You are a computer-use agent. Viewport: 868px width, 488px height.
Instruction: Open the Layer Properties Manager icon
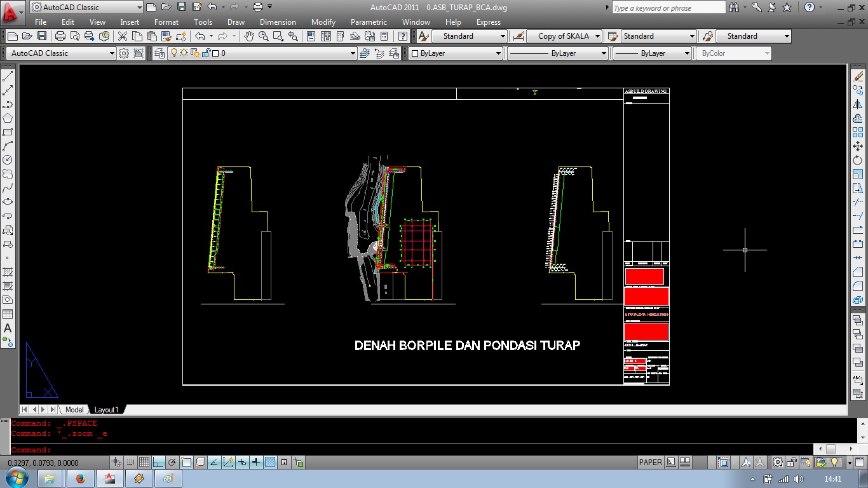coord(158,53)
